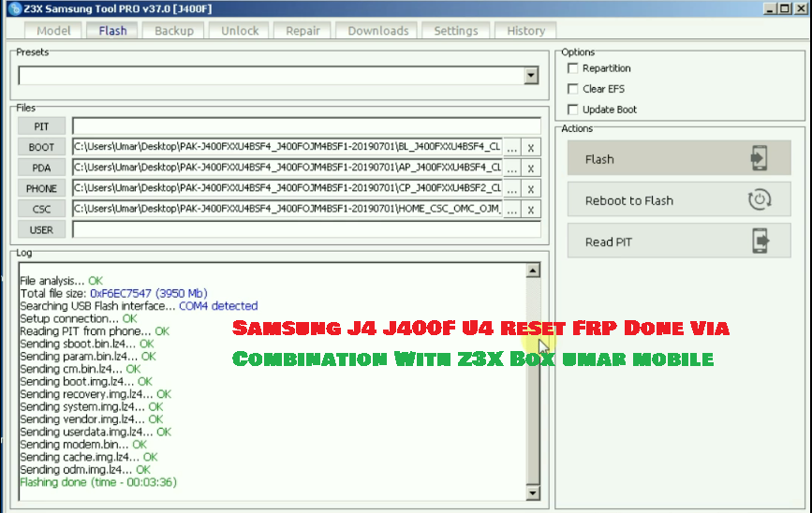
Task: Click in the CSC file path field
Action: [288, 209]
